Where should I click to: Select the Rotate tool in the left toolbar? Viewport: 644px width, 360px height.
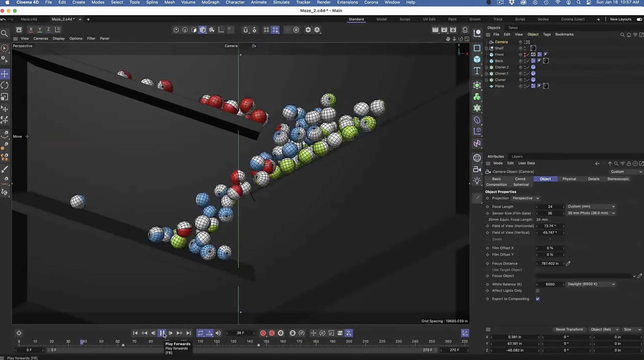[x=5, y=85]
